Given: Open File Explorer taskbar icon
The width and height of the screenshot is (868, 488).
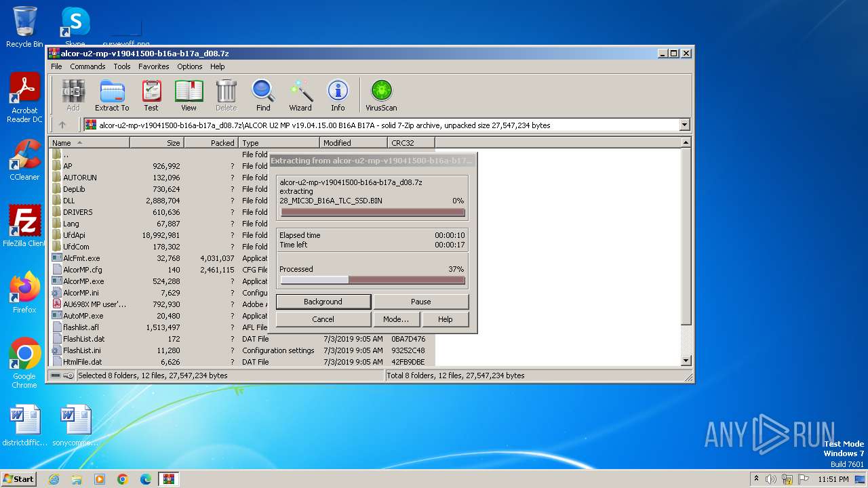Looking at the screenshot, I should point(77,479).
